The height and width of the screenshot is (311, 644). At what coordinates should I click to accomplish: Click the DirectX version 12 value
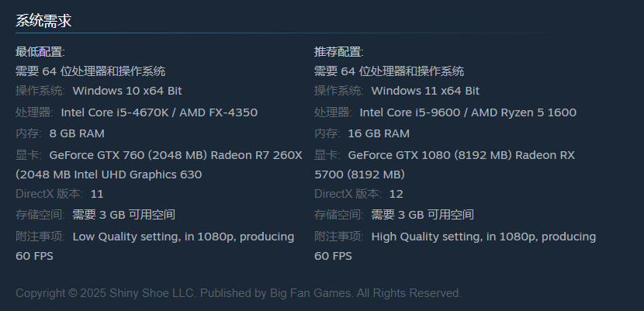click(x=396, y=194)
